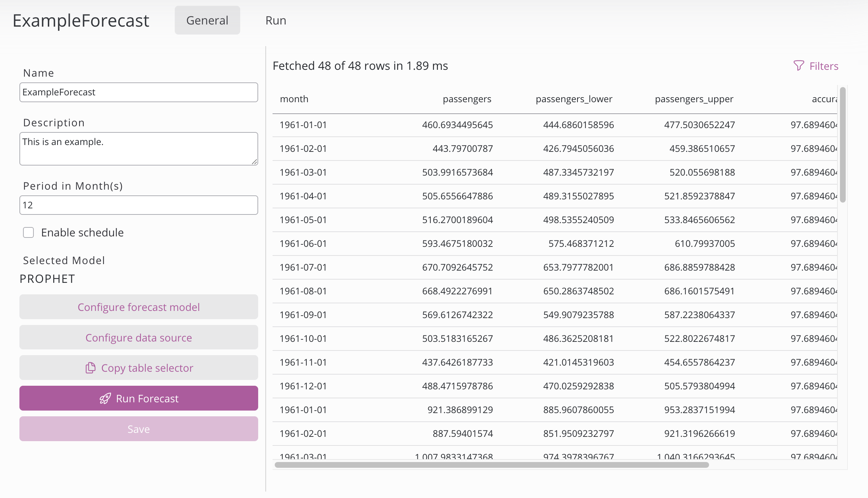Select the Period in Months field
868x498 pixels.
click(x=138, y=205)
